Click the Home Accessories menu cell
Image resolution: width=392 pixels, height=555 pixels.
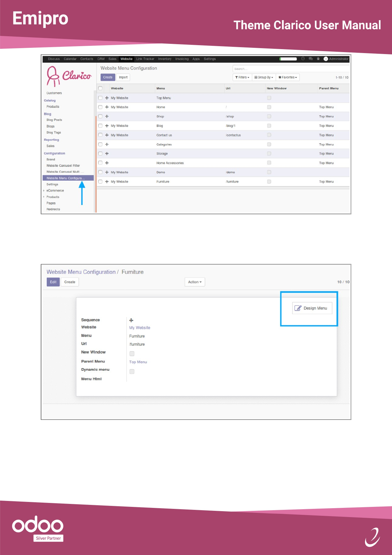click(170, 163)
